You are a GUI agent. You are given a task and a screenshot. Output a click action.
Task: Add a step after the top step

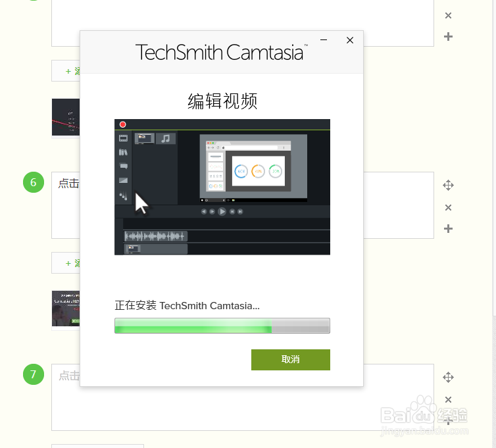(x=448, y=36)
